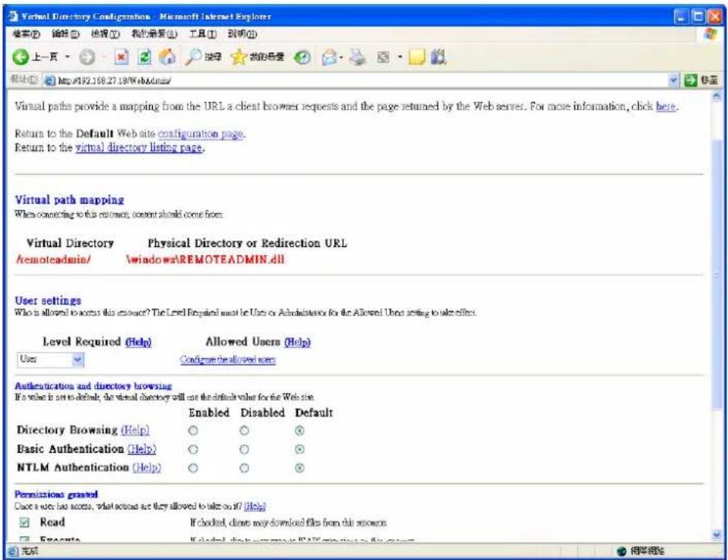Open the Edit menu (second menu)
This screenshot has width=728, height=560.
click(x=66, y=34)
